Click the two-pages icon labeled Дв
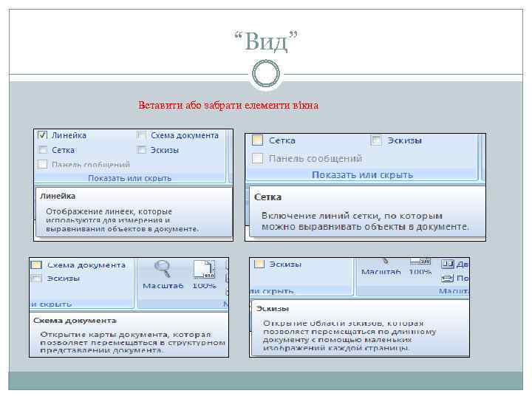This screenshot has width=532, height=399. tap(448, 264)
